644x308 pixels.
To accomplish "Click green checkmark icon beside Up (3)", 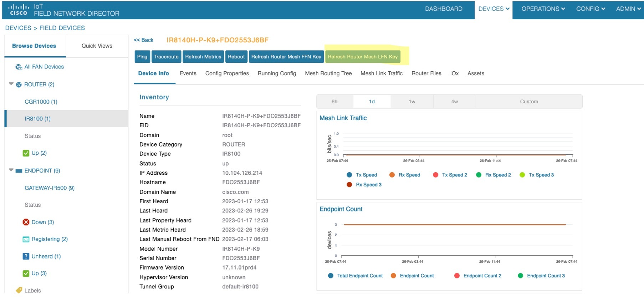I will tap(26, 274).
